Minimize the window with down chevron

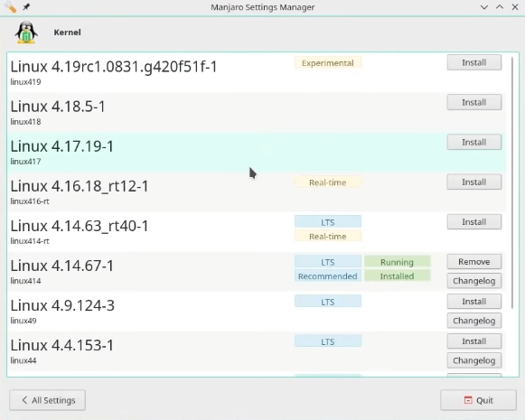point(483,7)
